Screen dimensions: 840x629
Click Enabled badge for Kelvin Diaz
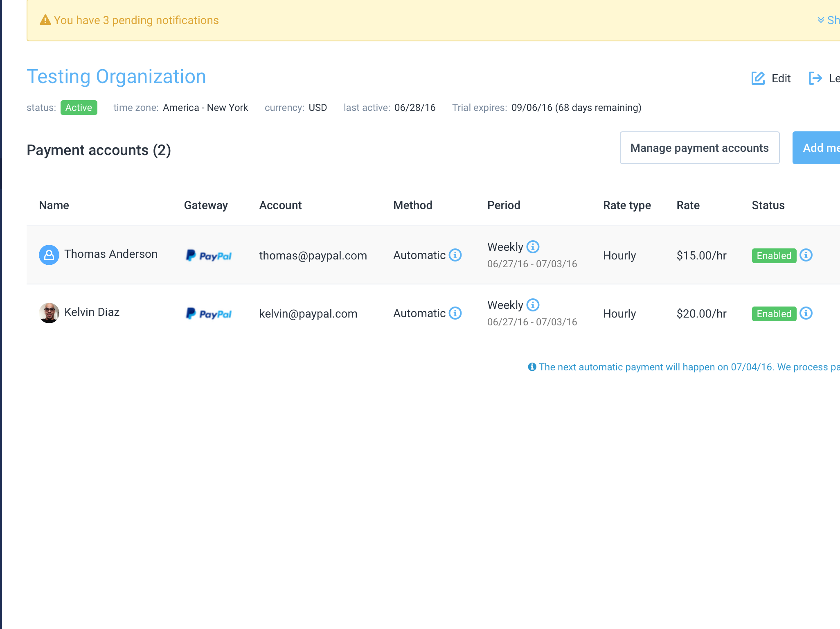pyautogui.click(x=774, y=314)
